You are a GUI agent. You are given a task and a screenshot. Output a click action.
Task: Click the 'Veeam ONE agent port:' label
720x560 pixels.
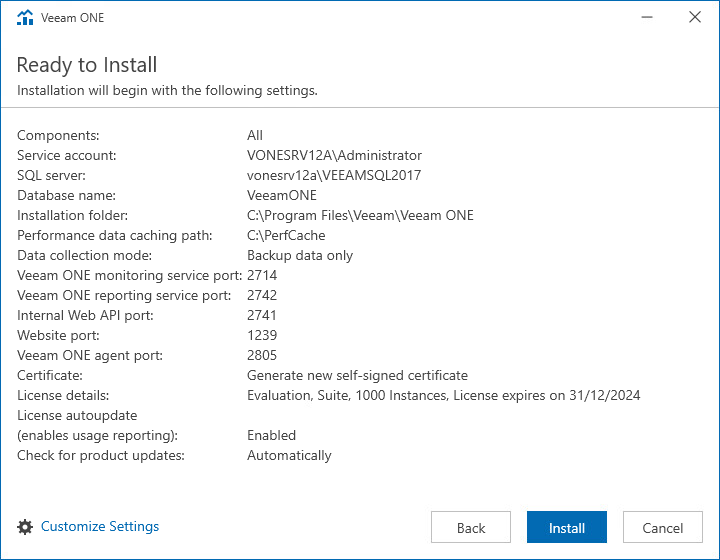point(90,355)
